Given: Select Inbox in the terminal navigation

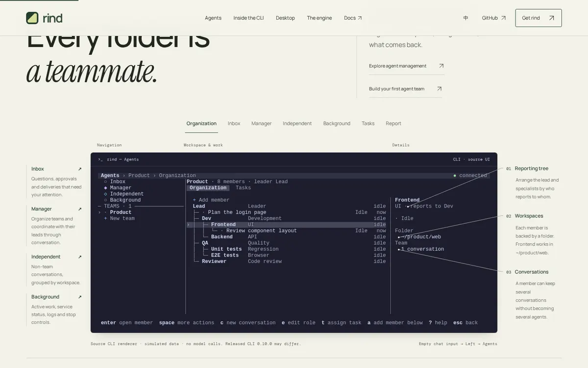Looking at the screenshot, I should coord(118,182).
